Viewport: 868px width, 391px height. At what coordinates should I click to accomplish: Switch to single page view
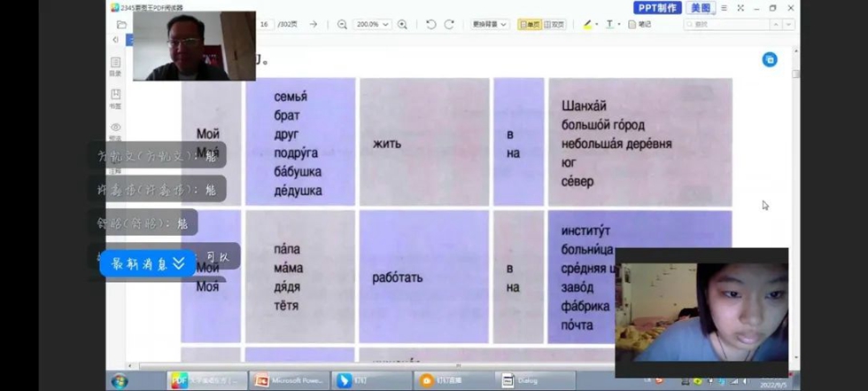click(529, 25)
